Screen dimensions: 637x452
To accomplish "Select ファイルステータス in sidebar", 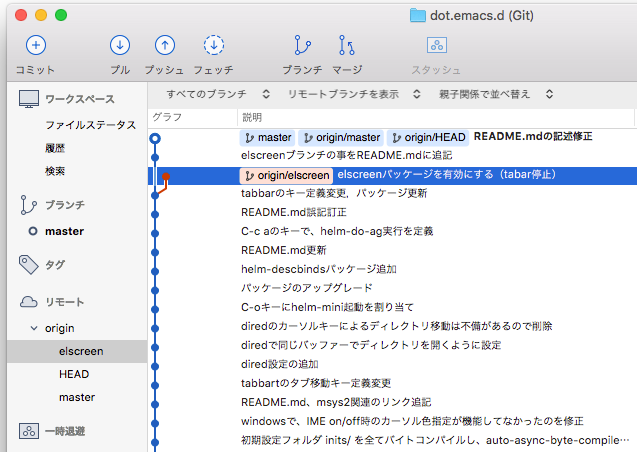I will pos(91,125).
